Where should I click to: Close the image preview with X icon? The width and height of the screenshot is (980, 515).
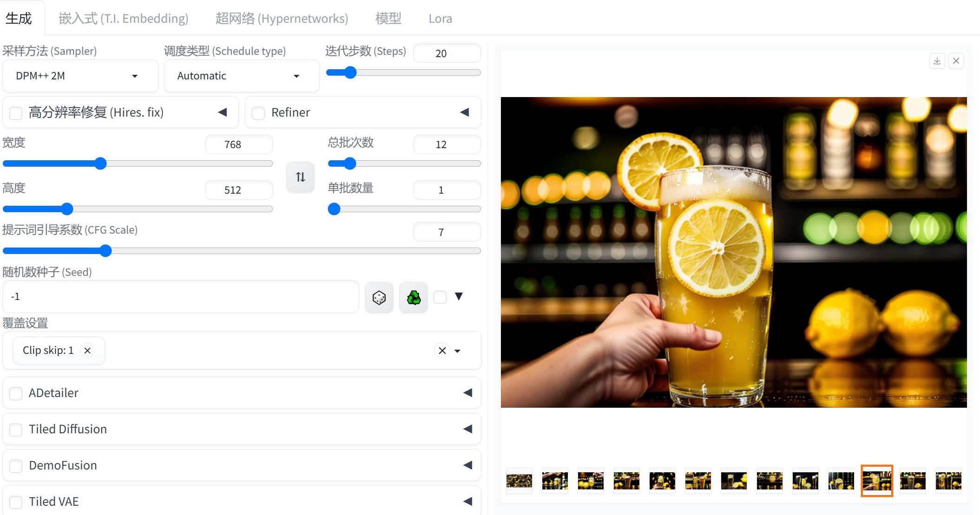(956, 61)
